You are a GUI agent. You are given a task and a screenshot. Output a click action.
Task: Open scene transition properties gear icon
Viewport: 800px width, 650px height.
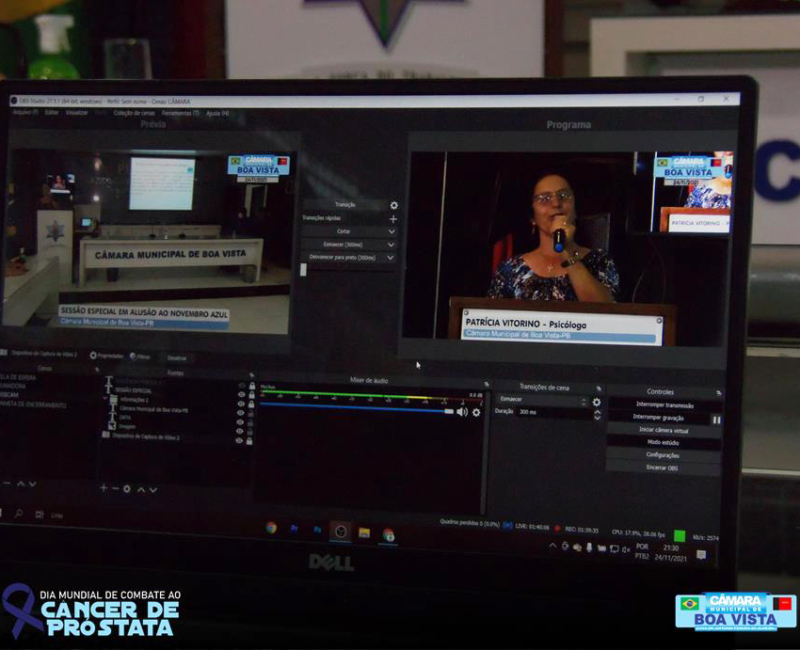[x=597, y=402]
